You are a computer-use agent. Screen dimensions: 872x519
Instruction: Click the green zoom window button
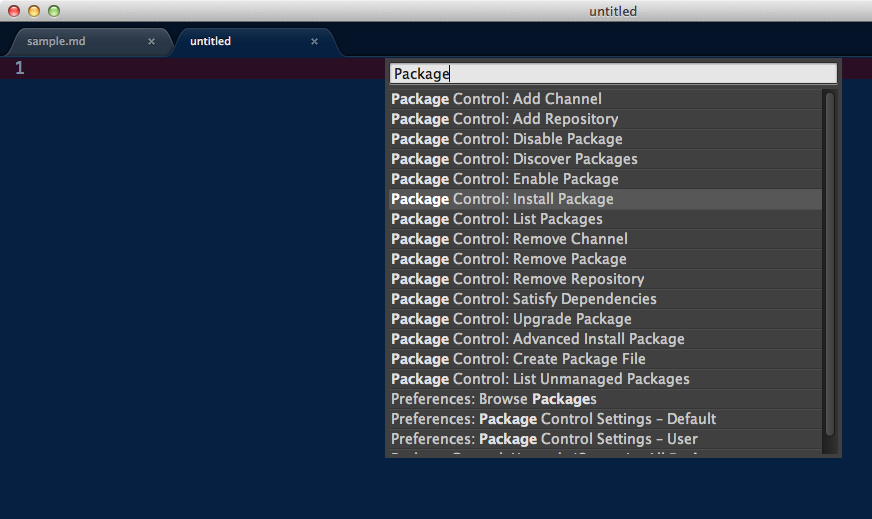coord(54,11)
